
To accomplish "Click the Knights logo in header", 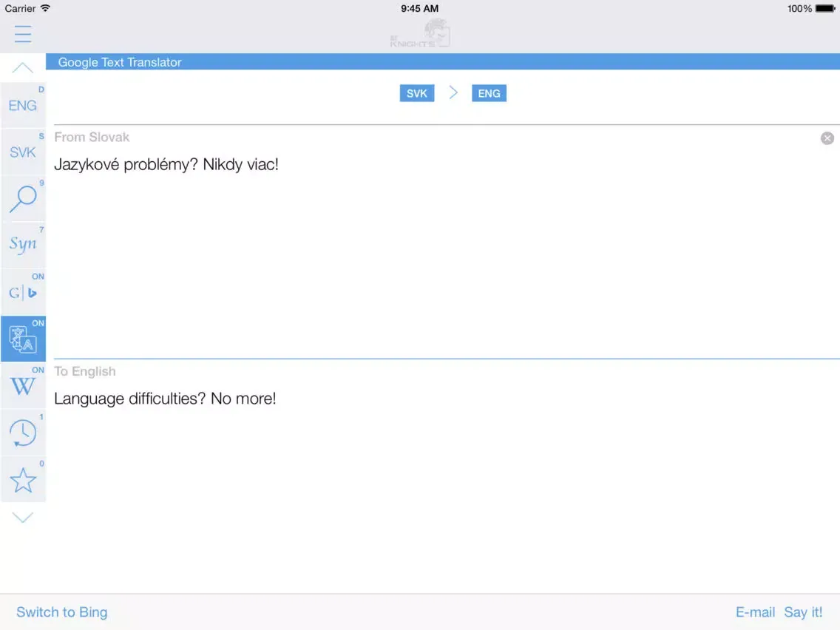I will click(420, 35).
